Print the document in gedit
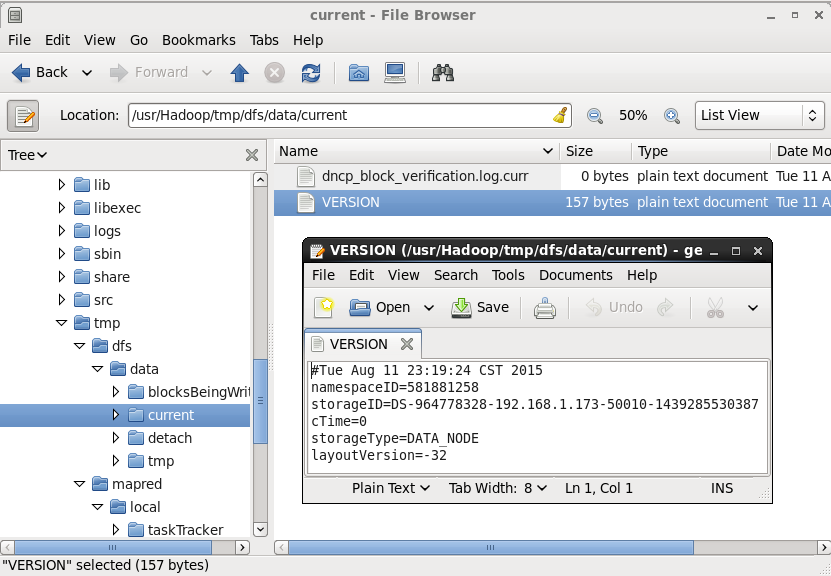831x576 pixels. point(545,307)
